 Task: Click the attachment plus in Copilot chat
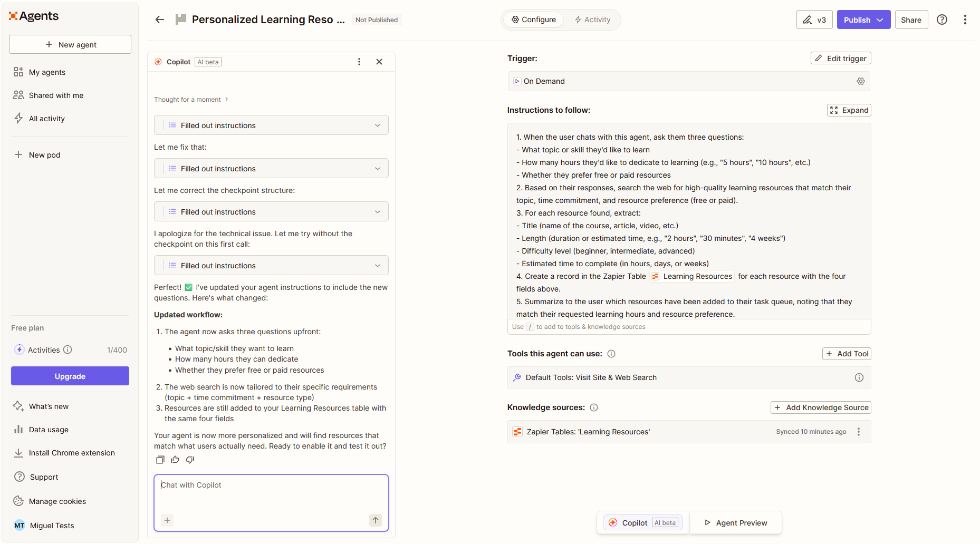(167, 520)
